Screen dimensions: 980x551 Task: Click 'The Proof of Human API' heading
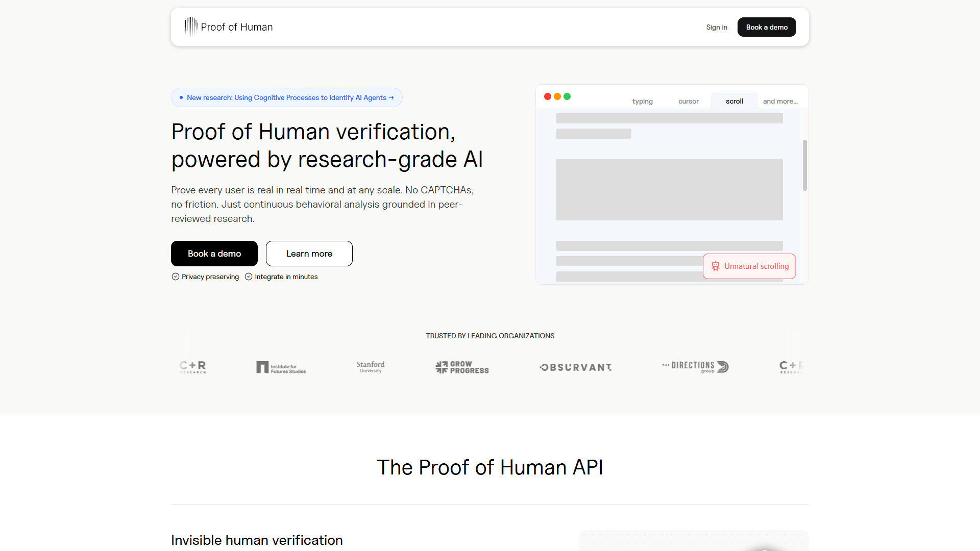[490, 467]
